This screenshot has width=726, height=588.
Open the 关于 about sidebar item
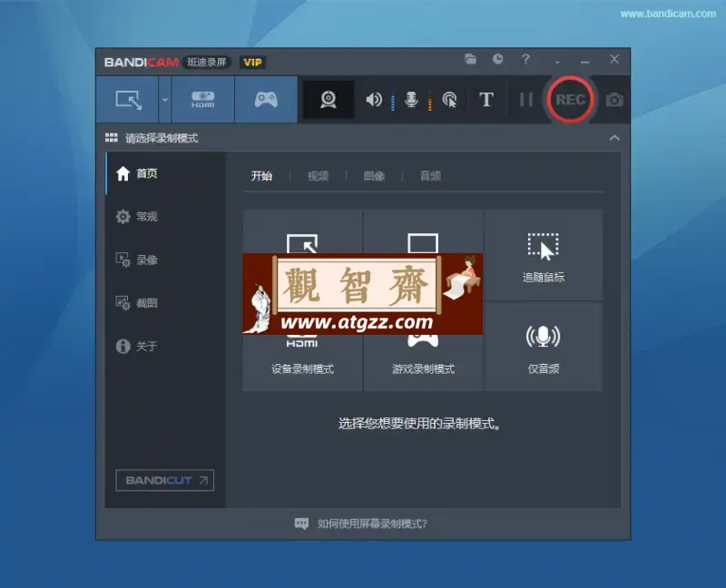point(166,346)
